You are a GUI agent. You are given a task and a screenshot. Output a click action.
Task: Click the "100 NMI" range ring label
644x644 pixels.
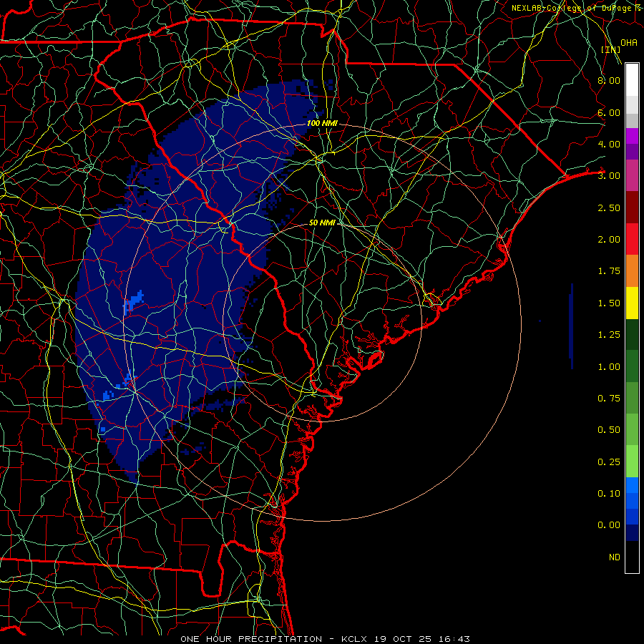[322, 123]
